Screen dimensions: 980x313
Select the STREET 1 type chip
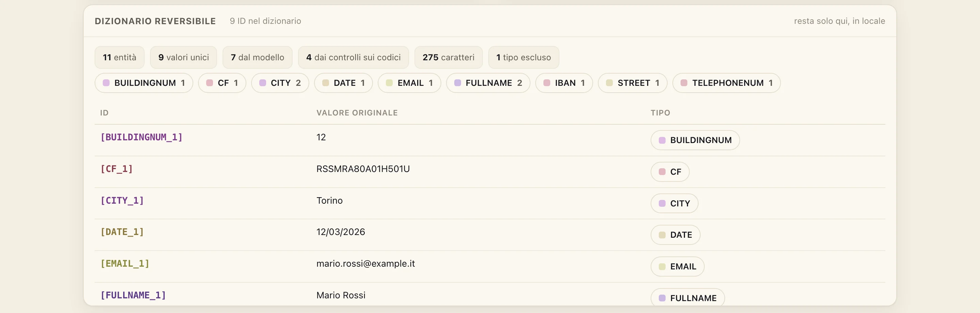(633, 83)
